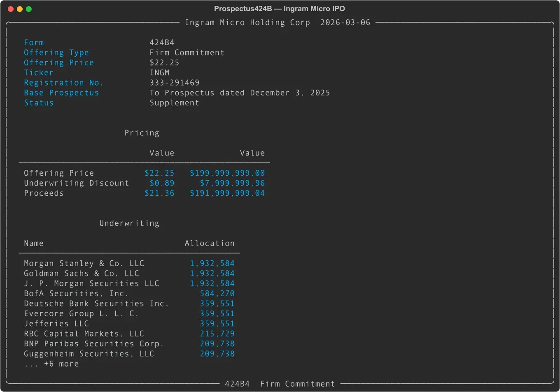Click total discount $7,999,999.96
The height and width of the screenshot is (392, 560).
(x=232, y=183)
